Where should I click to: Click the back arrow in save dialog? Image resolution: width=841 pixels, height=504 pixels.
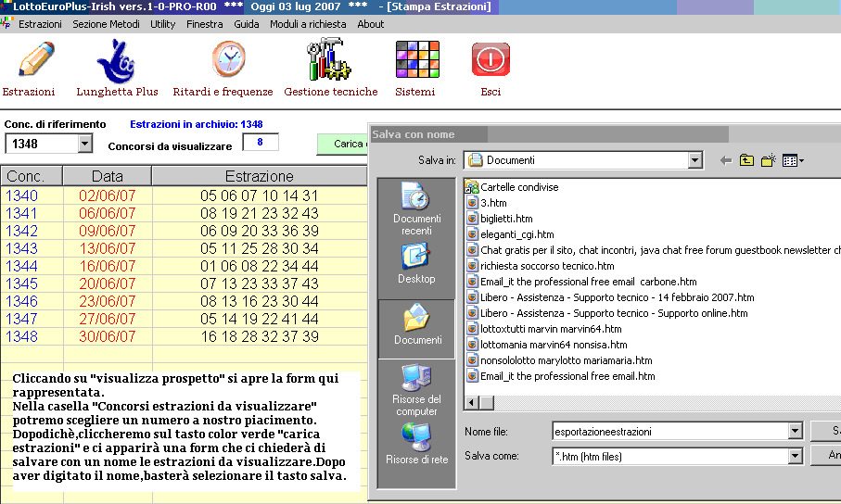click(726, 160)
